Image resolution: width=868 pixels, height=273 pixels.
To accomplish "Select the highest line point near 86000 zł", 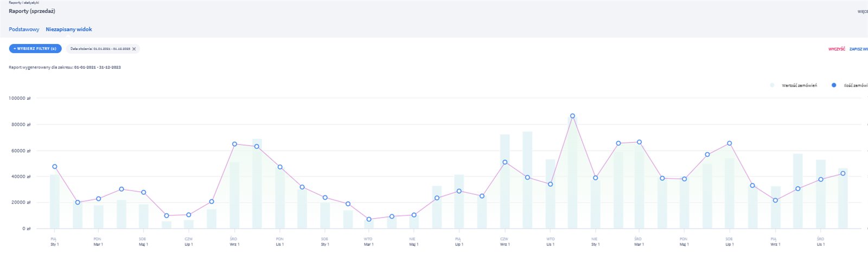I will (572, 116).
